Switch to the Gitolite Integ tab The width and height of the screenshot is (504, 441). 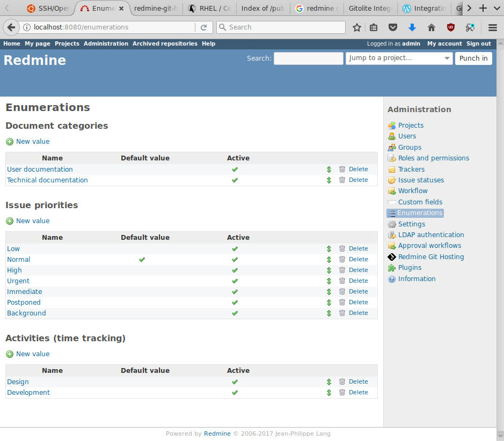point(370,9)
